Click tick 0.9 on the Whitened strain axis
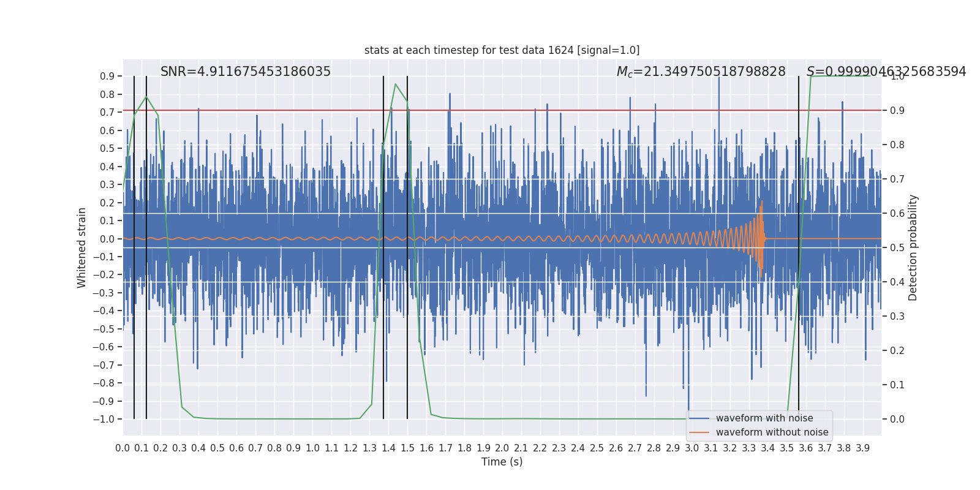 click(x=107, y=77)
